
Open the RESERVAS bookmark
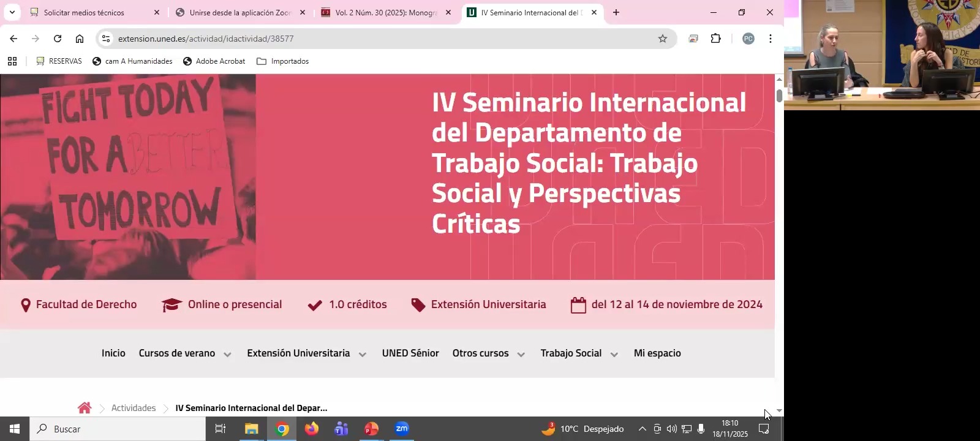pyautogui.click(x=59, y=61)
